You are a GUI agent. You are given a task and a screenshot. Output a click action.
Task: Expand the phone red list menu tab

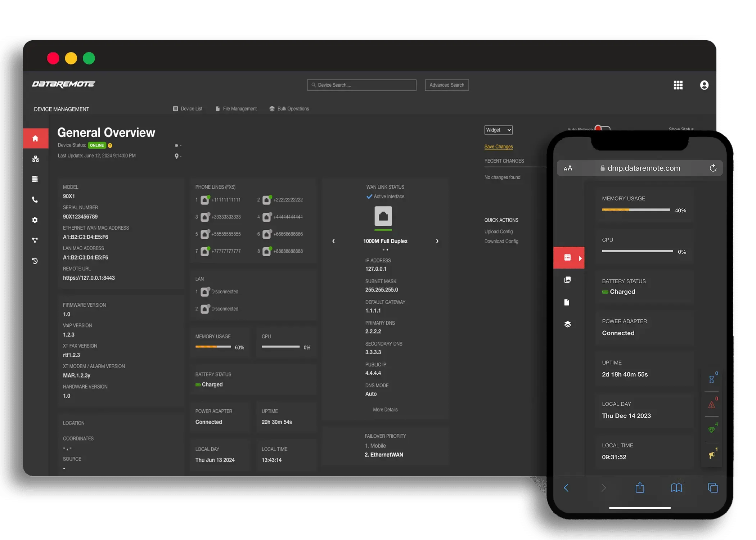[569, 258]
